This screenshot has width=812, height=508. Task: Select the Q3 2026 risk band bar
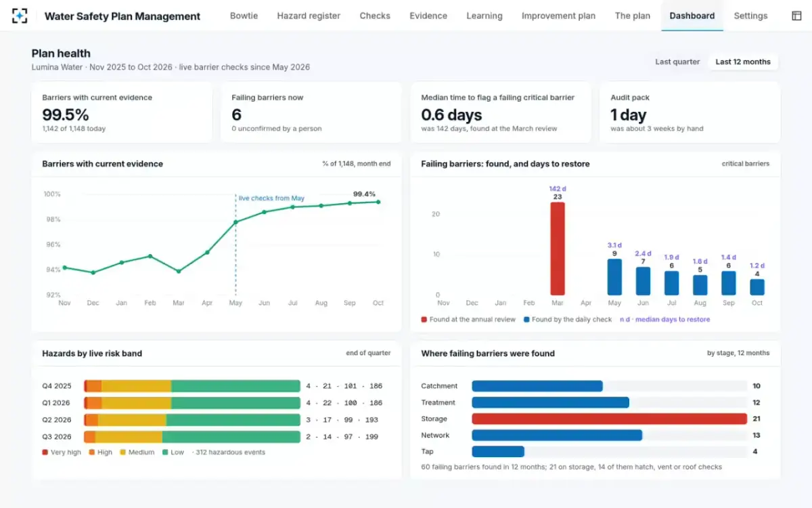tap(192, 437)
